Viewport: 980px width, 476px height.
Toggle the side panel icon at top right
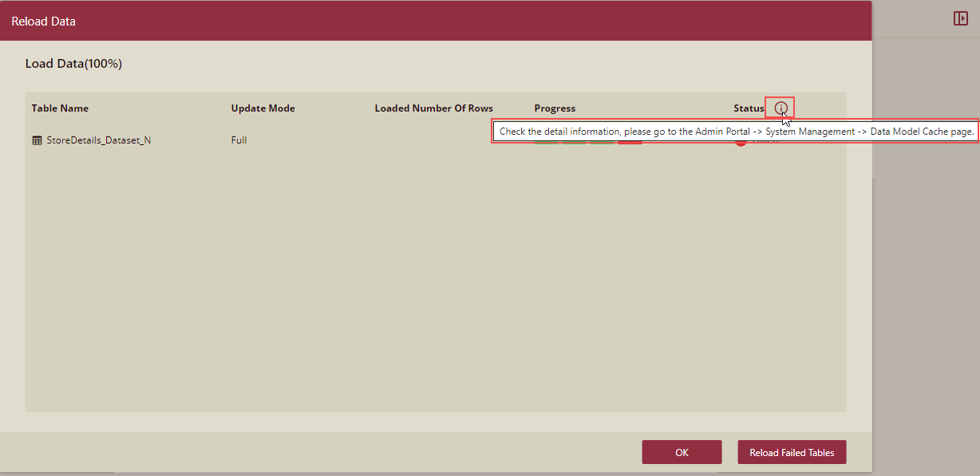coord(960,18)
